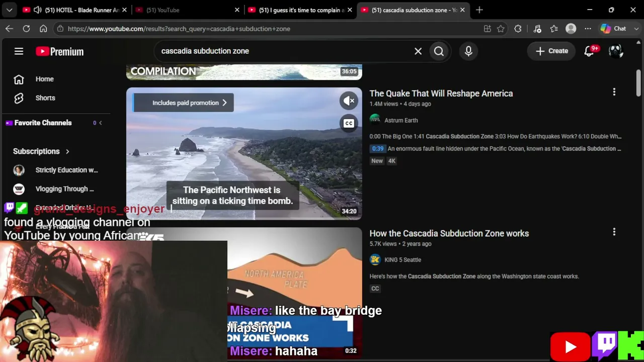Viewport: 644px width, 362px height.
Task: Open options for How the Cascadia Subduction Zone works
Action: (x=614, y=232)
